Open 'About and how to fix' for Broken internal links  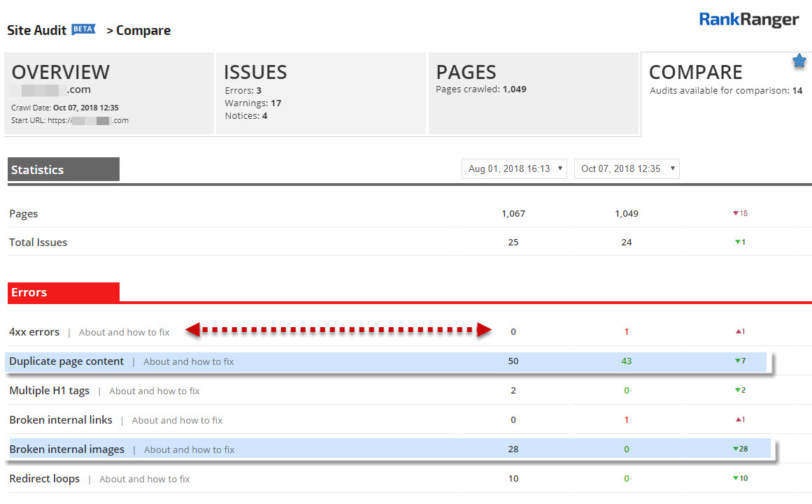(x=177, y=421)
